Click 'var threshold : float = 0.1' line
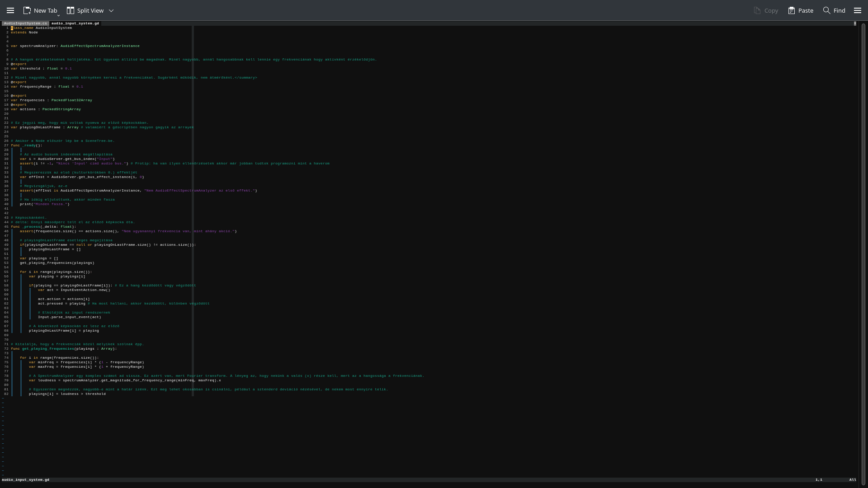This screenshot has height=488, width=868. [x=41, y=68]
